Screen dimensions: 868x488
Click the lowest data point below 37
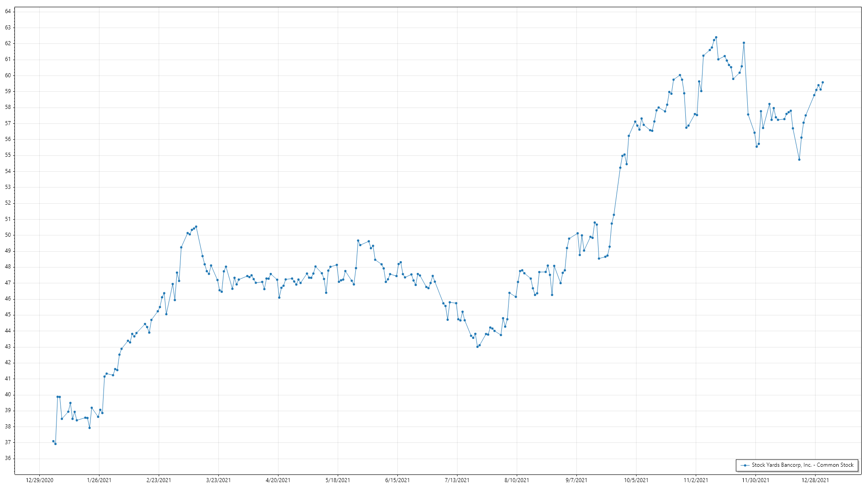[x=56, y=444]
